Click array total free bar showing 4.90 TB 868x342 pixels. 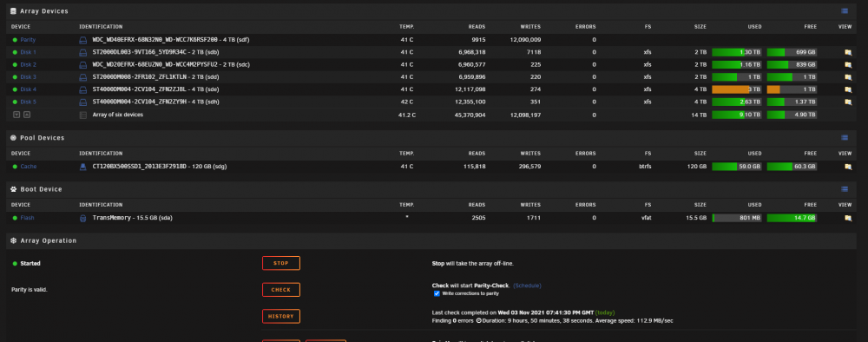[792, 115]
